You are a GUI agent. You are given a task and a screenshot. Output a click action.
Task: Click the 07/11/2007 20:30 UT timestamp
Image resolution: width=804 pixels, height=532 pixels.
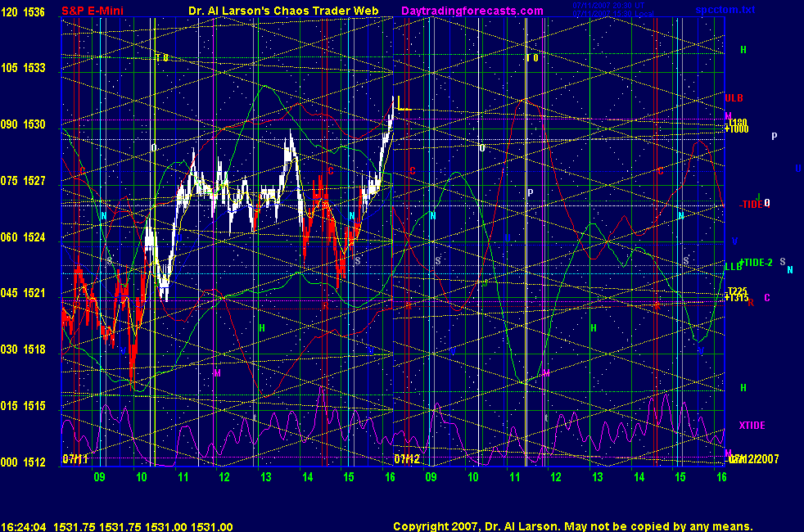pyautogui.click(x=608, y=6)
